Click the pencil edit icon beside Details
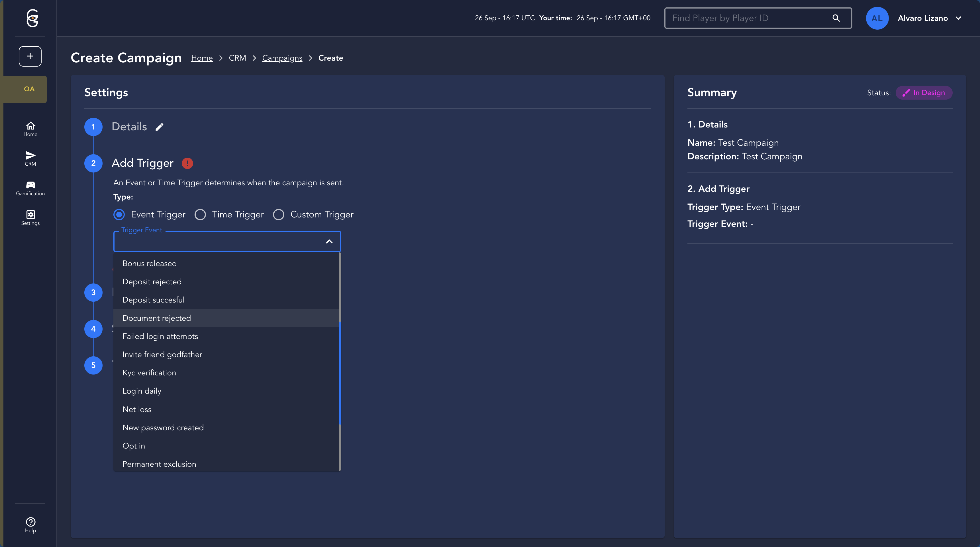This screenshot has width=980, height=547. click(160, 127)
